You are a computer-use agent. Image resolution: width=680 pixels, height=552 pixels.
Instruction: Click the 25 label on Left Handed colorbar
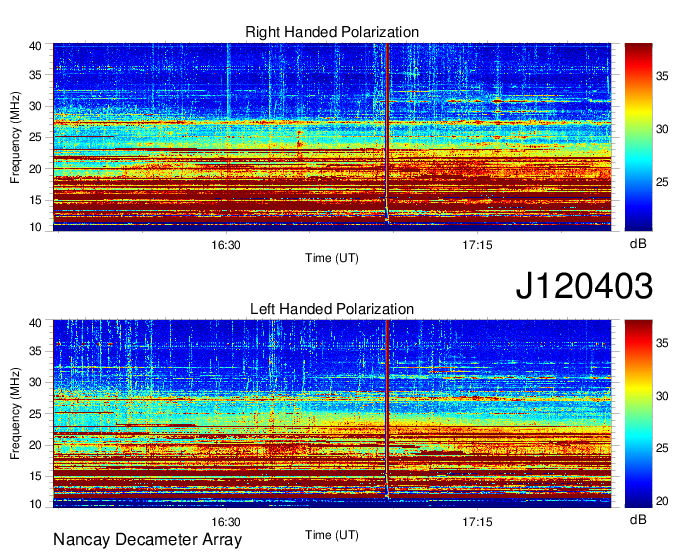click(x=662, y=448)
